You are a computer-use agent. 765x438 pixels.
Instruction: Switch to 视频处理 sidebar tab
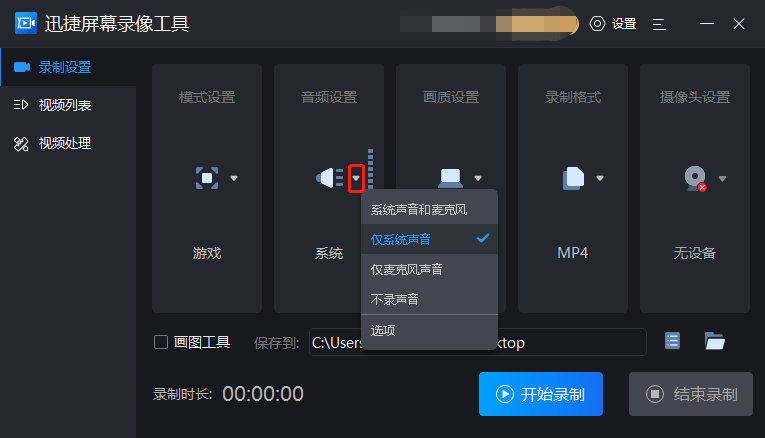(x=65, y=143)
